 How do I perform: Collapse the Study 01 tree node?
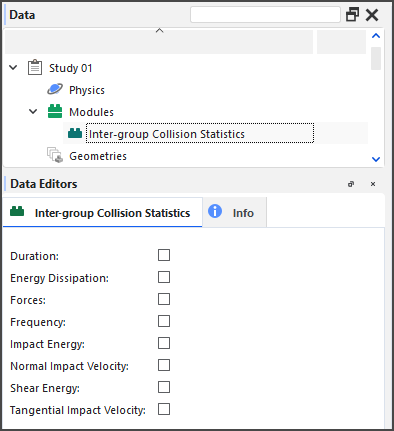[x=13, y=68]
